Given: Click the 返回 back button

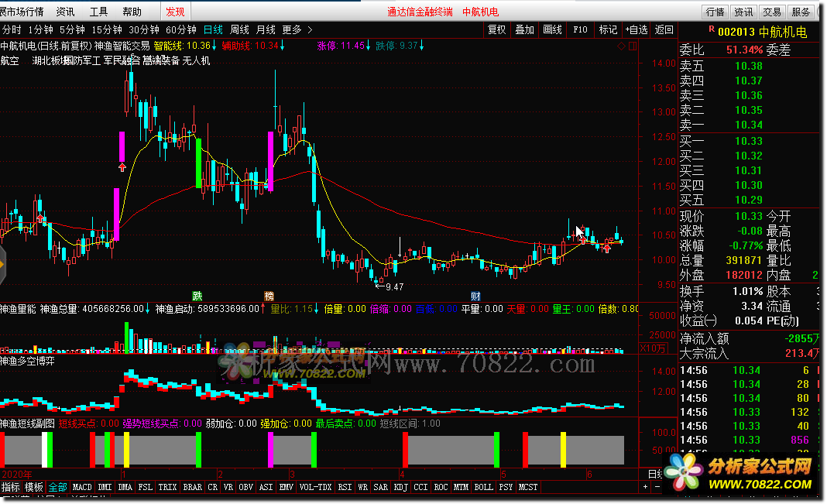Looking at the screenshot, I should pos(664,29).
